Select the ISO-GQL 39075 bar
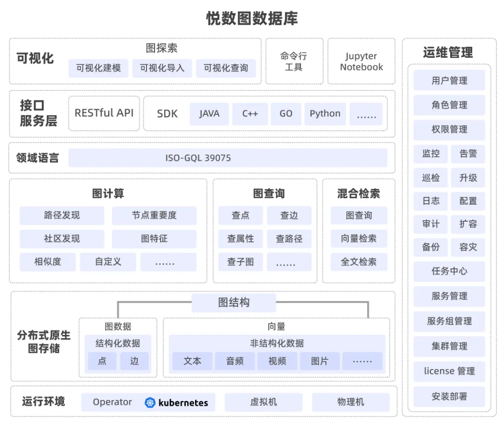 click(x=228, y=158)
